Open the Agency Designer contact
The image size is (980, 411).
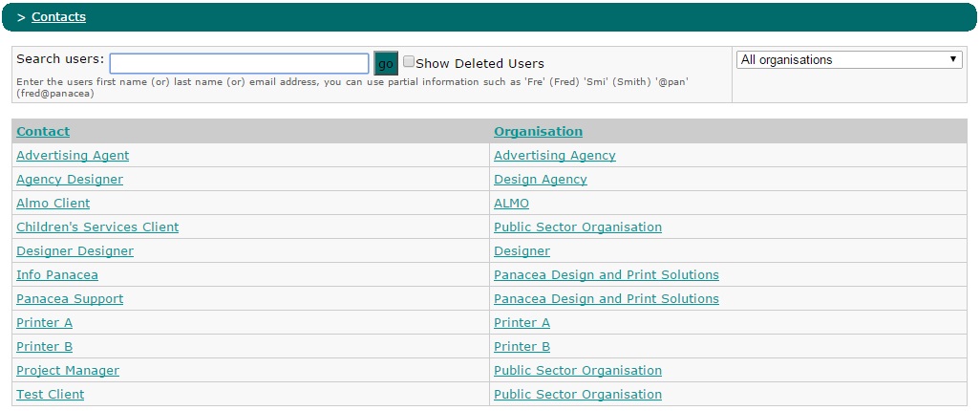pyautogui.click(x=70, y=180)
